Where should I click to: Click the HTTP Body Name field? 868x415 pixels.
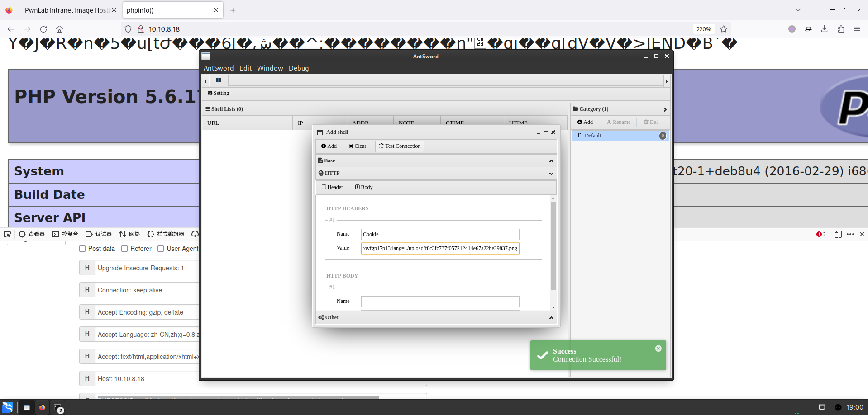440,302
